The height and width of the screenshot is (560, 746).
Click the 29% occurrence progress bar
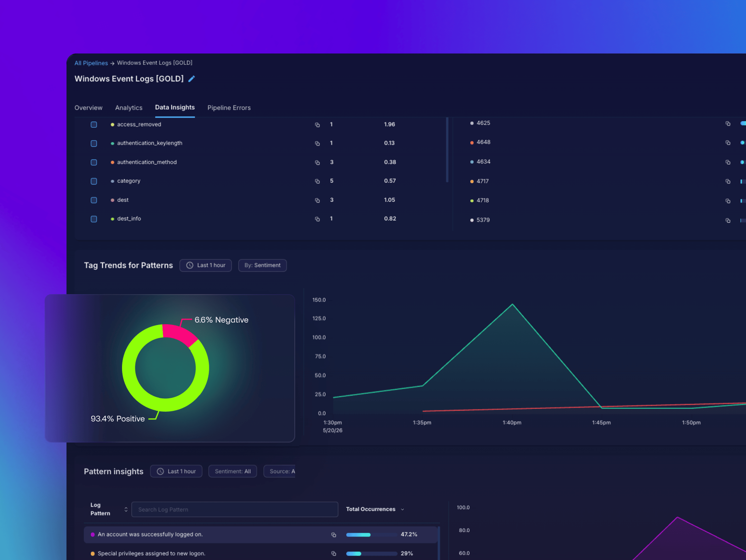pyautogui.click(x=371, y=554)
